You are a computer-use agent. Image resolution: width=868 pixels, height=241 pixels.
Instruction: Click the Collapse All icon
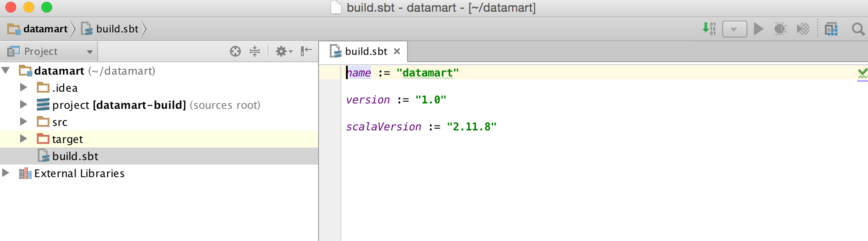[x=255, y=51]
